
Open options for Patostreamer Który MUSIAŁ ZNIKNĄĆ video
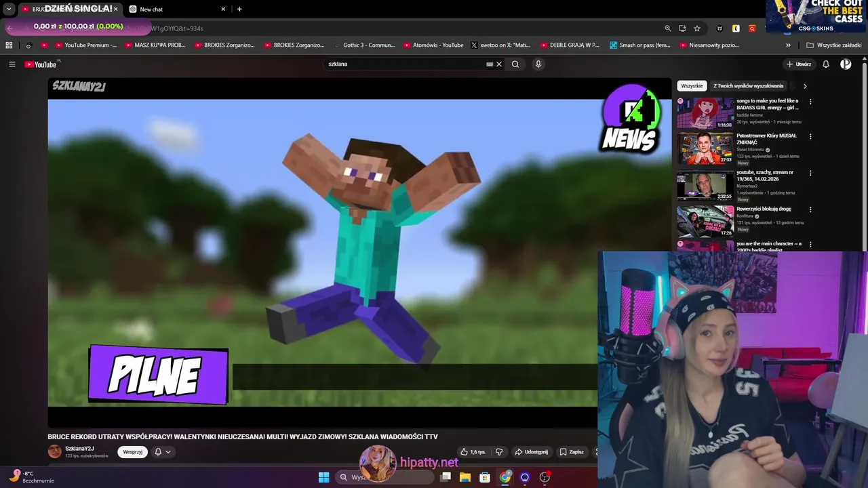pyautogui.click(x=810, y=137)
